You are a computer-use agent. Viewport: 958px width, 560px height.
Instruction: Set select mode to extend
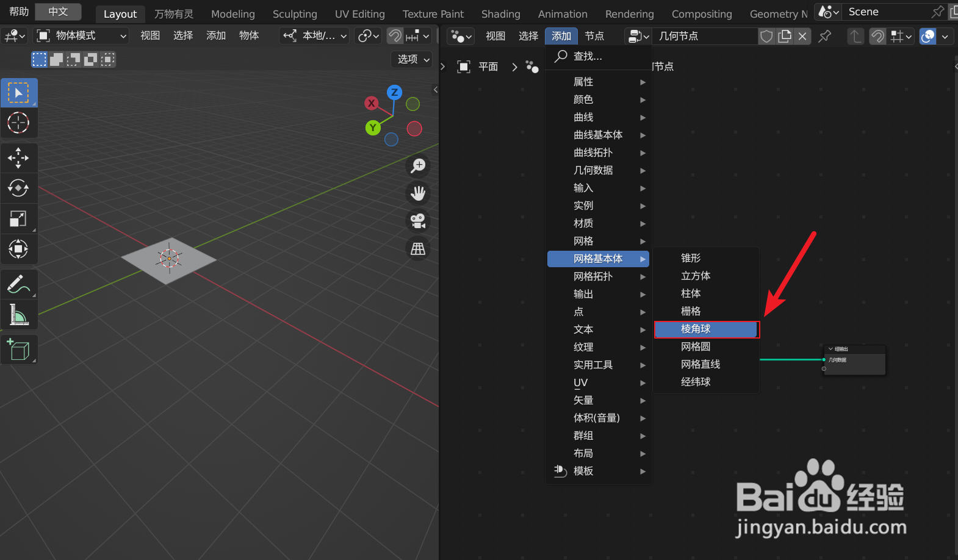[56, 59]
